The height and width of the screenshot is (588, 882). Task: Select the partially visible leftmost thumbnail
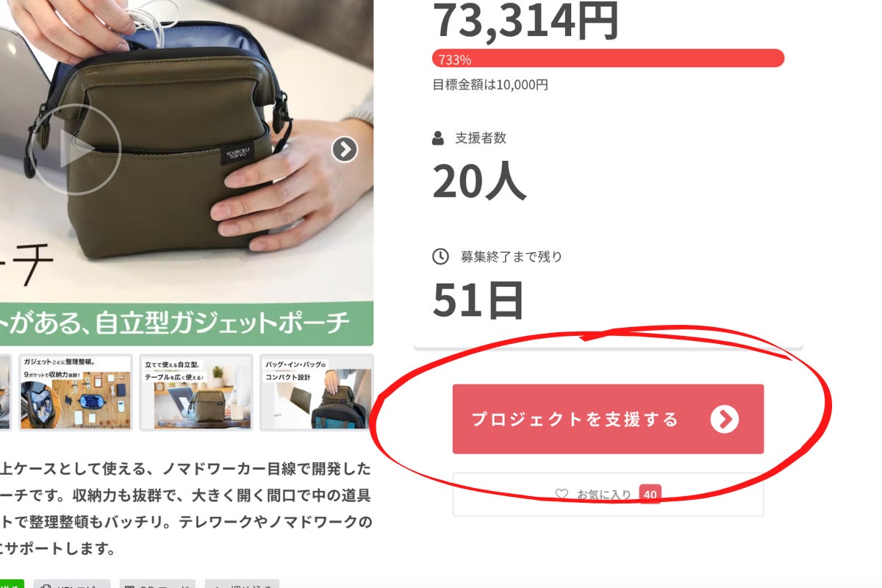(5, 392)
